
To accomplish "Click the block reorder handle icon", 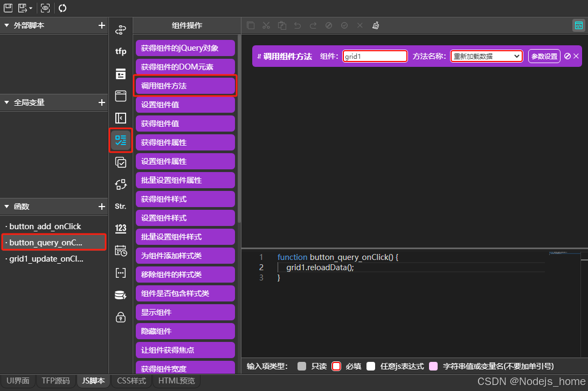I will [x=259, y=56].
